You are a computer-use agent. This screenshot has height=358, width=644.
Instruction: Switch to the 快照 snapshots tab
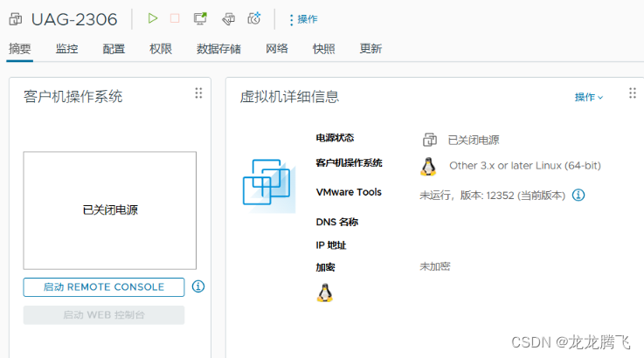point(323,49)
